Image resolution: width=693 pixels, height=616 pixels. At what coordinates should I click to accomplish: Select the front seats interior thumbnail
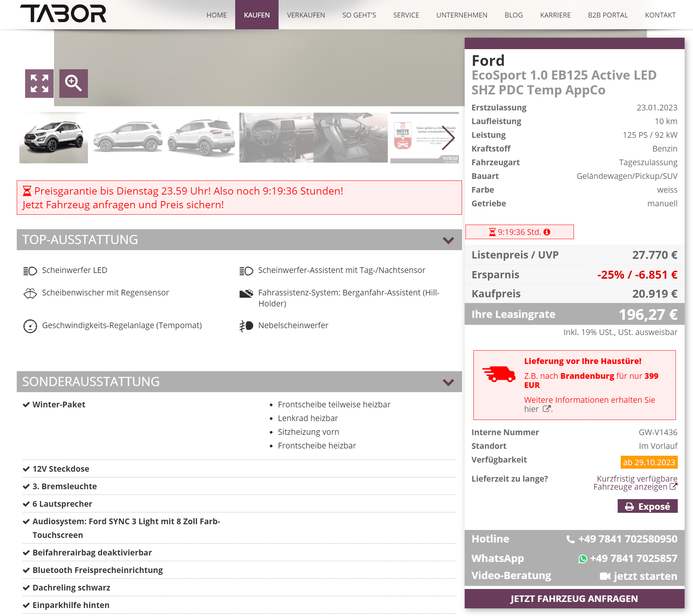(x=350, y=138)
